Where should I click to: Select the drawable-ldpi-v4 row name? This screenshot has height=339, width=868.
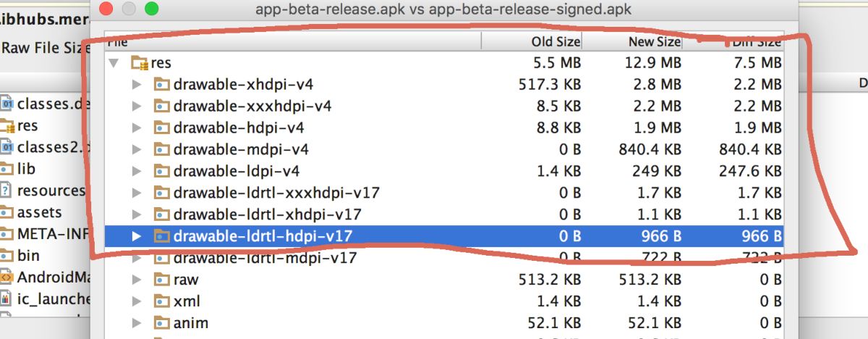point(237,172)
